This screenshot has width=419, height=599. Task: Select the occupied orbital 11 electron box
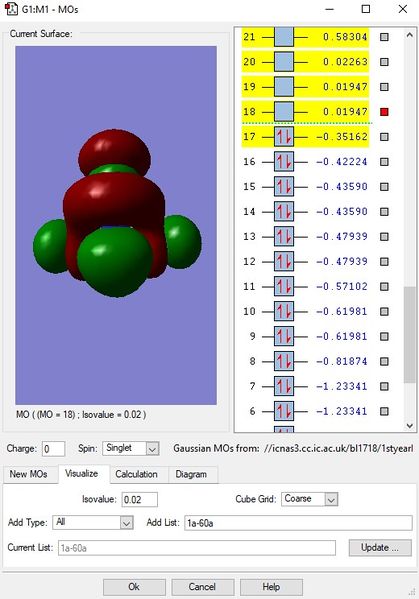[x=284, y=287]
